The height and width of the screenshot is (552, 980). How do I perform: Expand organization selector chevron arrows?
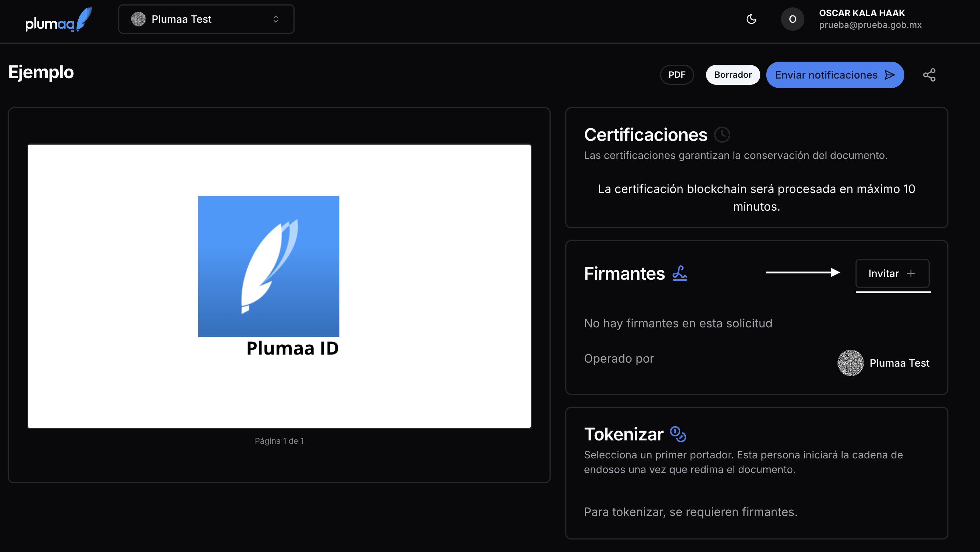(x=276, y=19)
